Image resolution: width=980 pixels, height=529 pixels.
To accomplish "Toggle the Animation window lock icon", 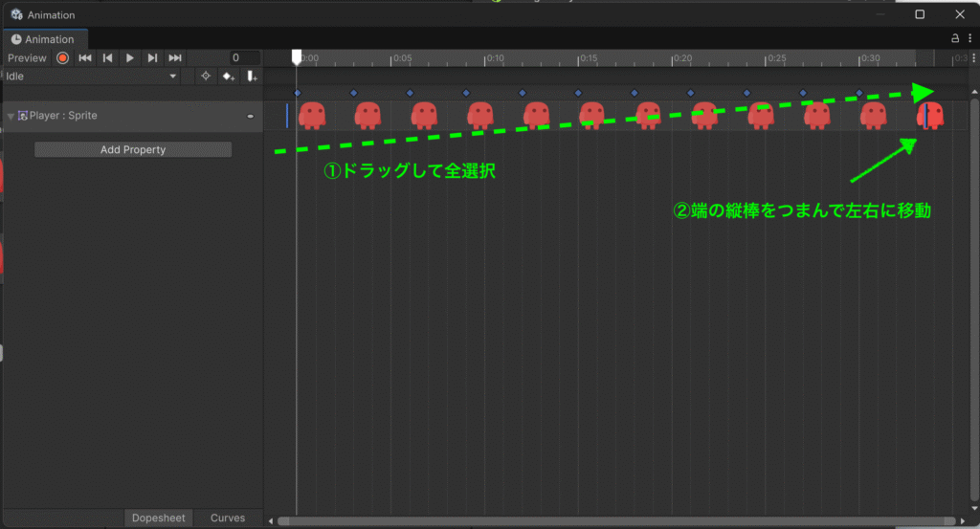I will coord(955,39).
